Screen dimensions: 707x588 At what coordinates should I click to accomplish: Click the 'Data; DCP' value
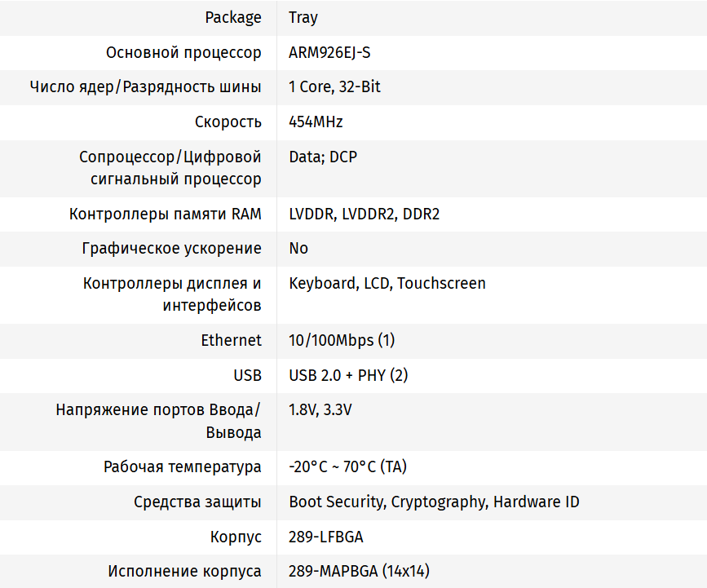pos(323,157)
